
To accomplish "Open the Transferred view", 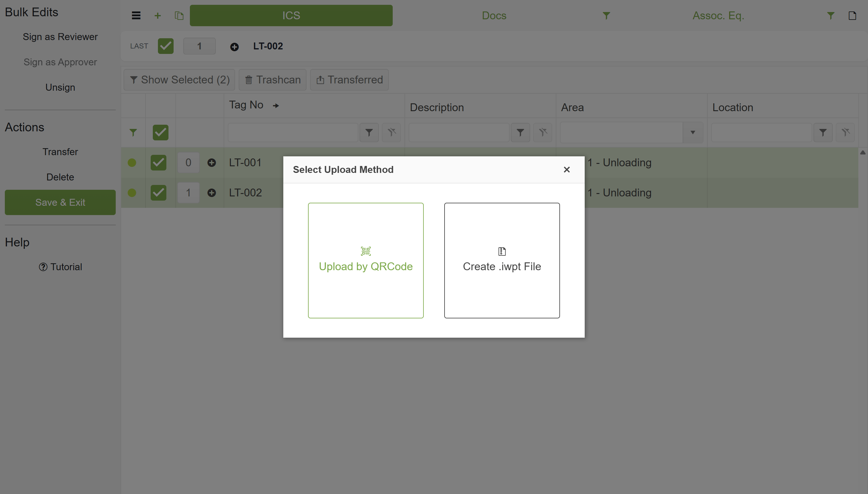I will (x=349, y=80).
